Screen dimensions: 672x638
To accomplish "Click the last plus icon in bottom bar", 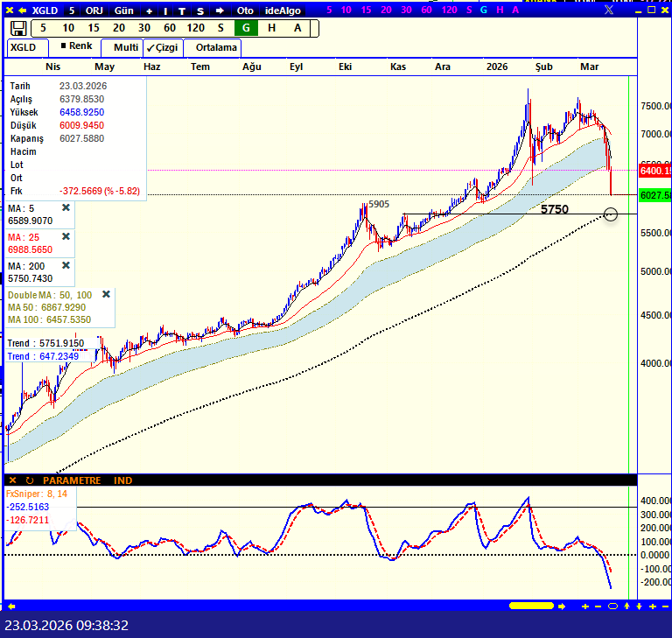I will pyautogui.click(x=653, y=606).
